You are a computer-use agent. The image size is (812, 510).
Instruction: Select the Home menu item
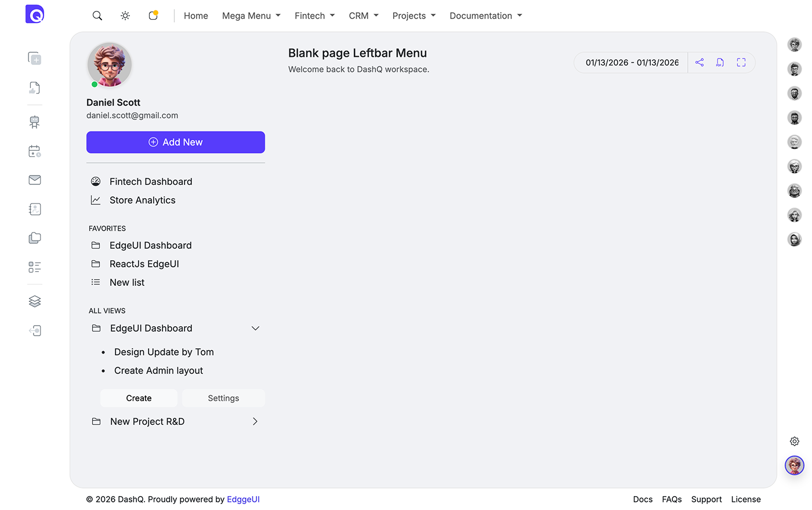[196, 16]
